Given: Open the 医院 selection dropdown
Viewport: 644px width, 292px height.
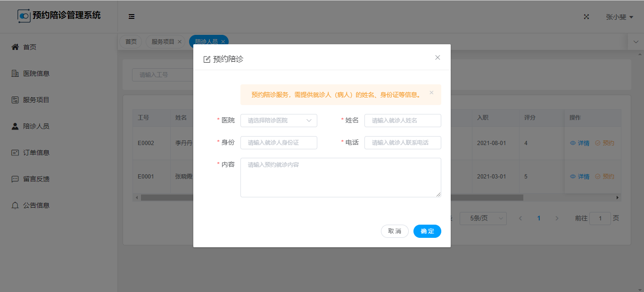Looking at the screenshot, I should pyautogui.click(x=279, y=121).
